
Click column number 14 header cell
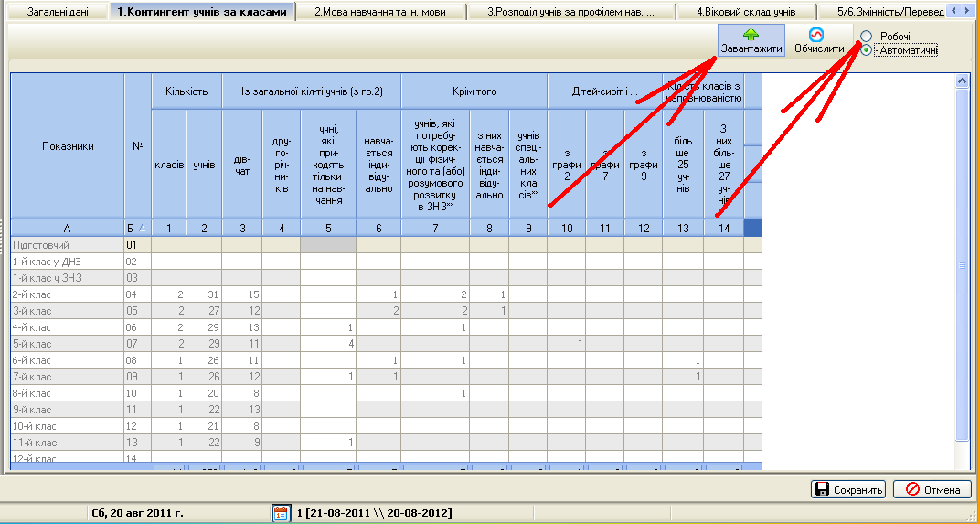[724, 229]
